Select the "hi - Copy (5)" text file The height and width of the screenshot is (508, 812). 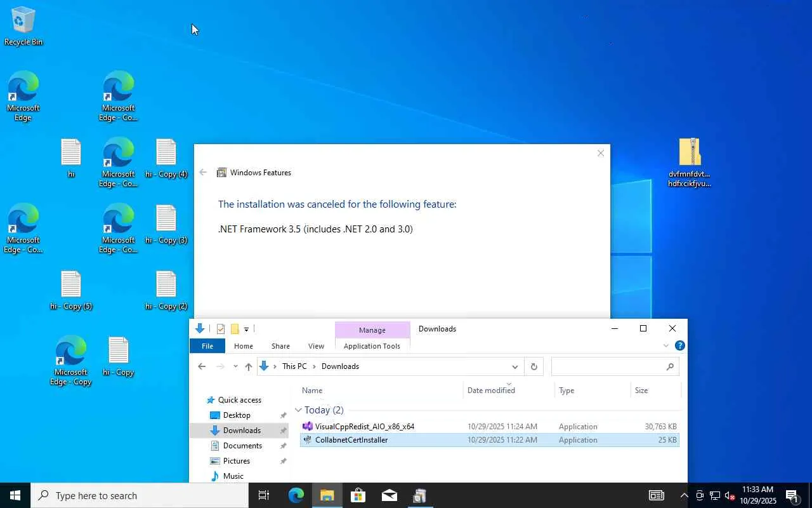71,290
